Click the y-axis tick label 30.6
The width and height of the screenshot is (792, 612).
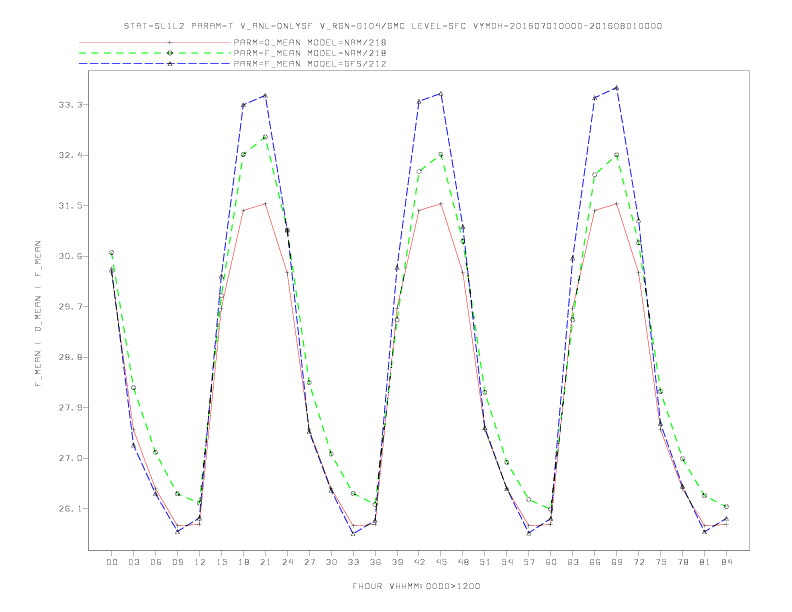coord(69,256)
